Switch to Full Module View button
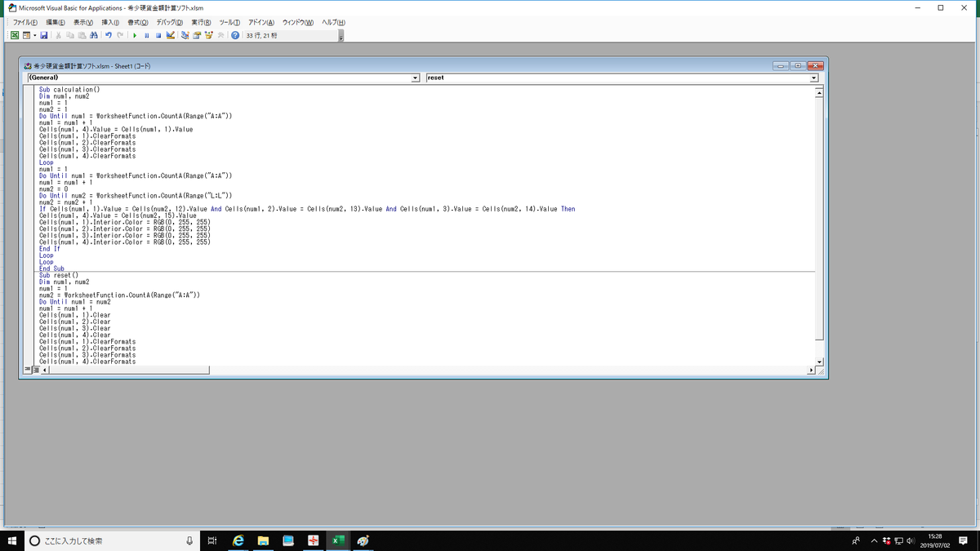 pos(35,370)
